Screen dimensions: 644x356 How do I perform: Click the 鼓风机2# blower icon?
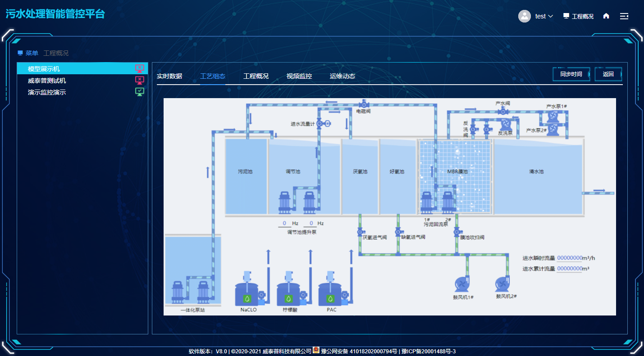[x=502, y=284]
